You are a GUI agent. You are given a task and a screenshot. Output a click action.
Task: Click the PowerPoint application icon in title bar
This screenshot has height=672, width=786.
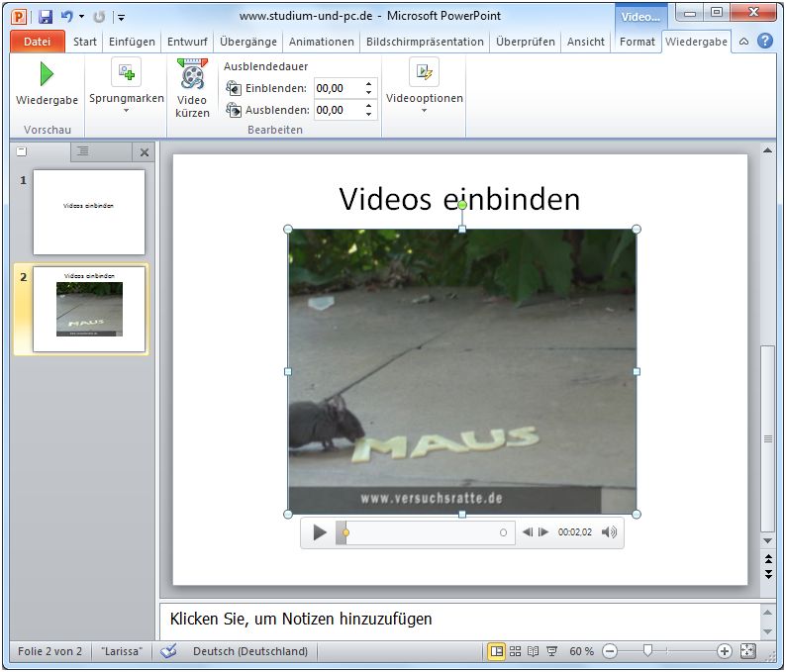19,17
